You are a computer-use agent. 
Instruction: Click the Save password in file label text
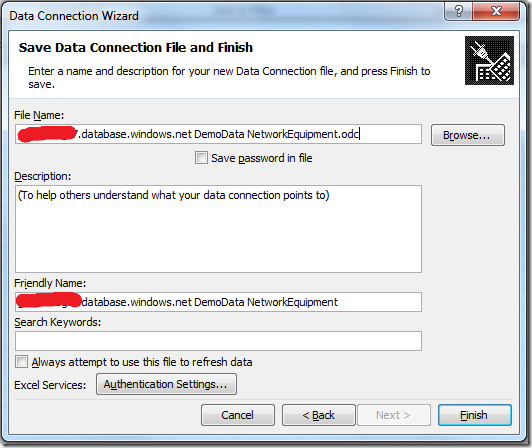pyautogui.click(x=262, y=158)
